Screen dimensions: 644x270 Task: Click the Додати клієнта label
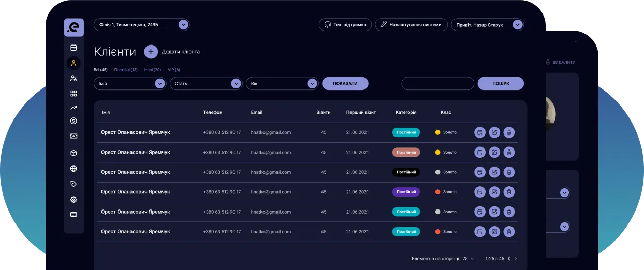pos(181,52)
